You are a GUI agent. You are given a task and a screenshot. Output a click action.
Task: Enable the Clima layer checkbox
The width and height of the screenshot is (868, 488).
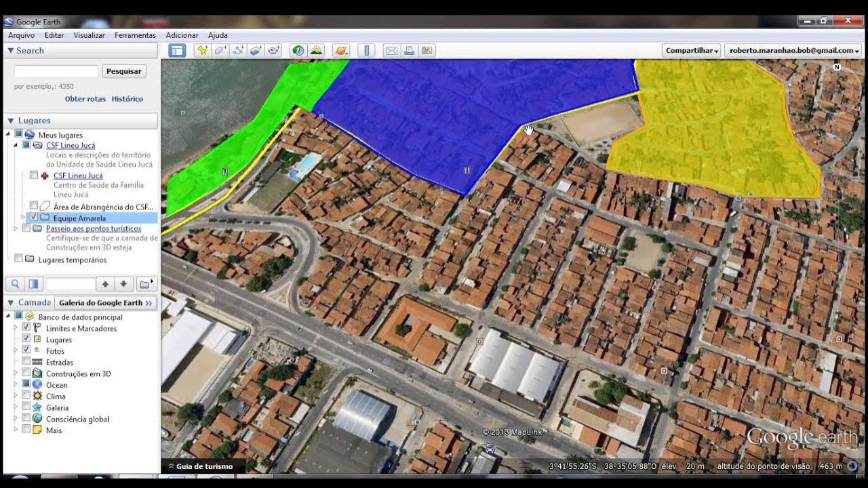26,395
